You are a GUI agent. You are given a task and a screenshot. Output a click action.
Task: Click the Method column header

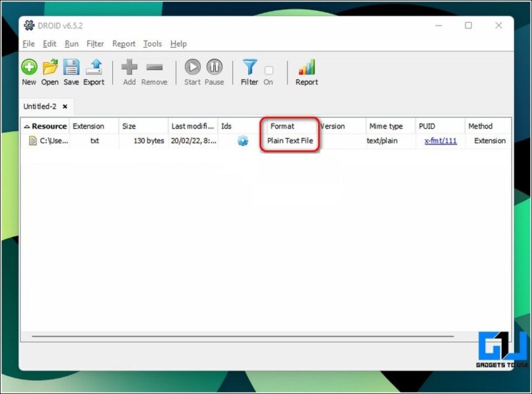pos(488,126)
